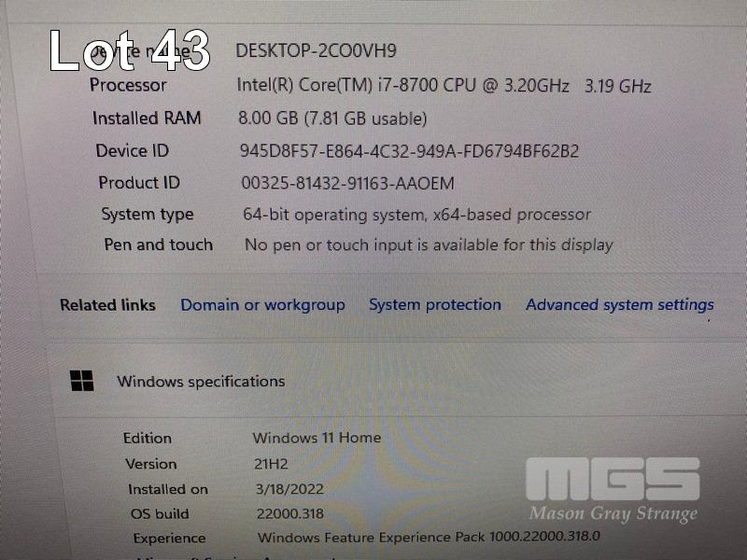Click the No pen or touch input text
The width and height of the screenshot is (747, 560).
click(x=429, y=245)
